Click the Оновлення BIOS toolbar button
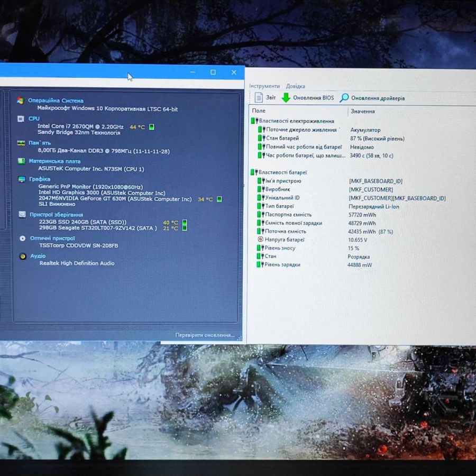This screenshot has height=476, width=476. 308,98
